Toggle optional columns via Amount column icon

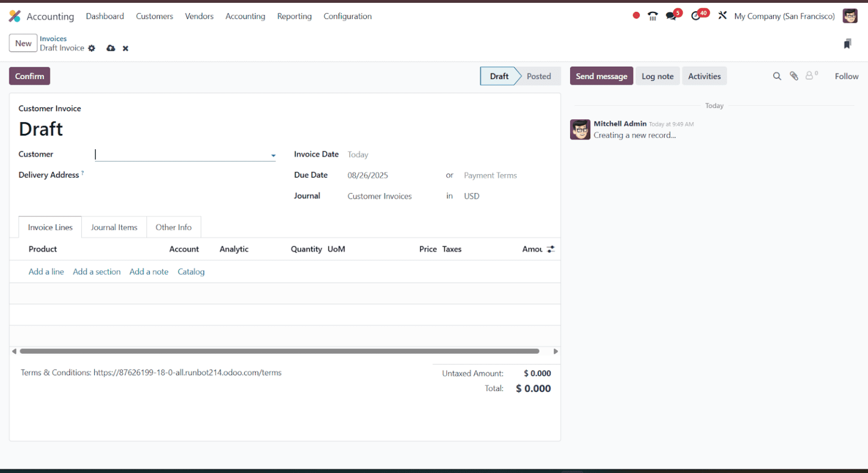(550, 249)
